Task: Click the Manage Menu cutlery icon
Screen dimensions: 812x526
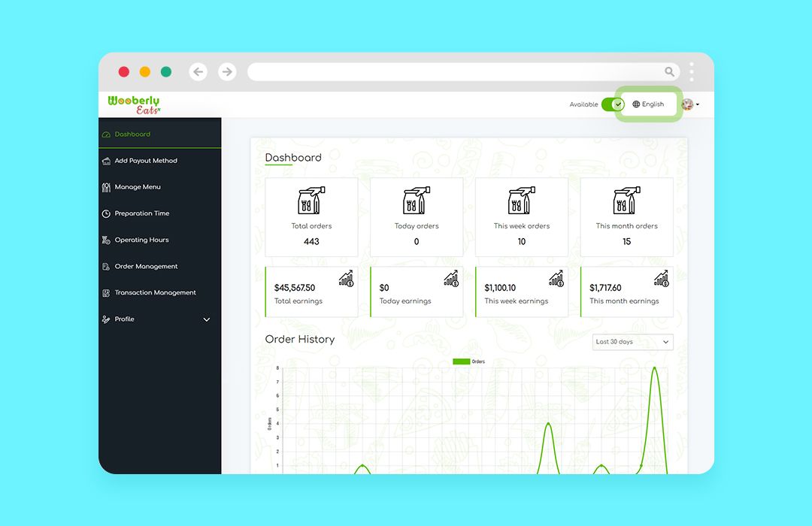Action: [106, 187]
